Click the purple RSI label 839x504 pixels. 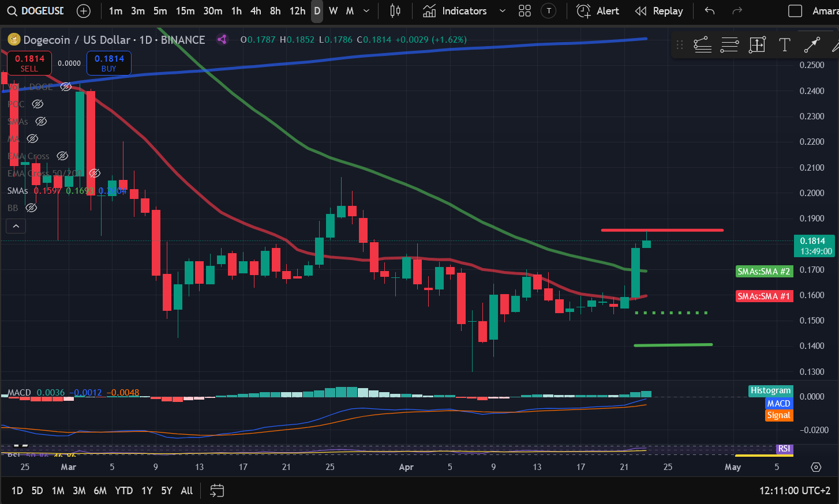coord(784,449)
